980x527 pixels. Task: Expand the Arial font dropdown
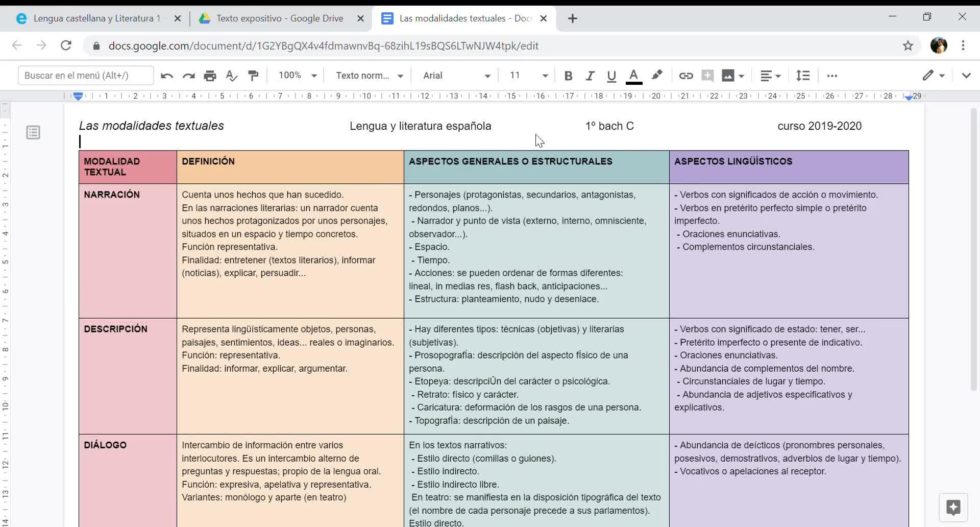click(456, 76)
